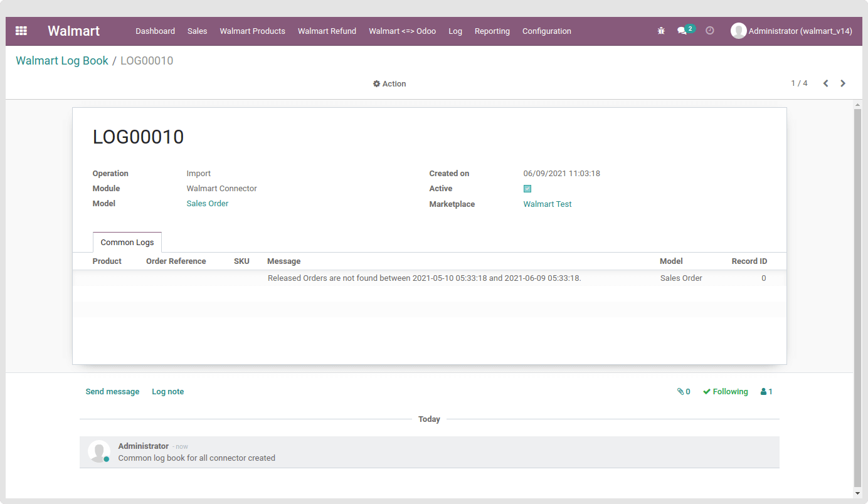Open the conversations icon with badge 2
This screenshot has width=868, height=504.
tap(685, 30)
